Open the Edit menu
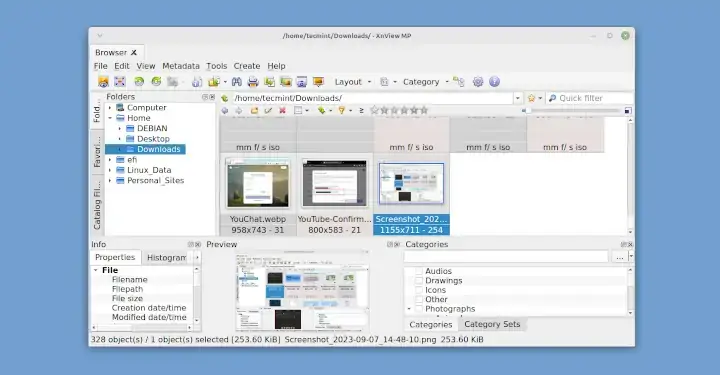 (122, 66)
